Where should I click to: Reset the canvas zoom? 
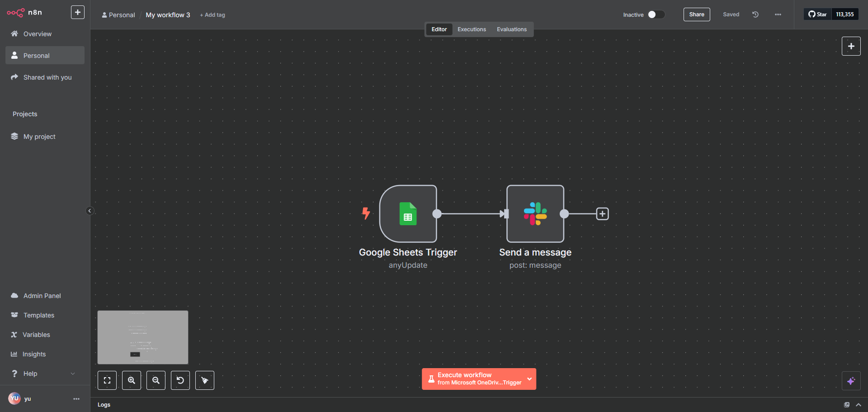pyautogui.click(x=180, y=380)
